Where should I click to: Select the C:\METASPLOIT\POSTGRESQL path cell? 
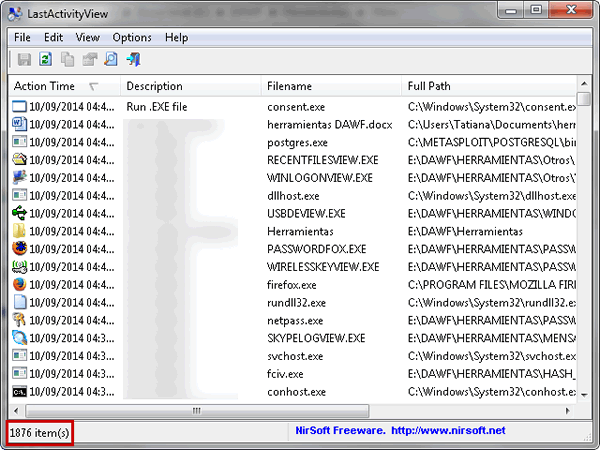point(492,142)
